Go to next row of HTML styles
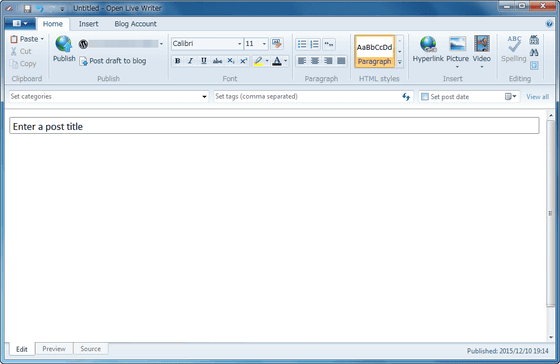 [400, 51]
